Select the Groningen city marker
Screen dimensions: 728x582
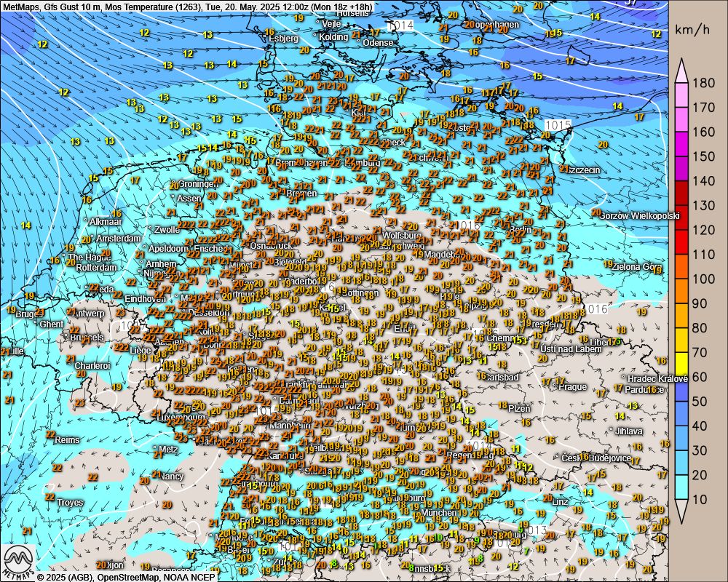click(173, 185)
